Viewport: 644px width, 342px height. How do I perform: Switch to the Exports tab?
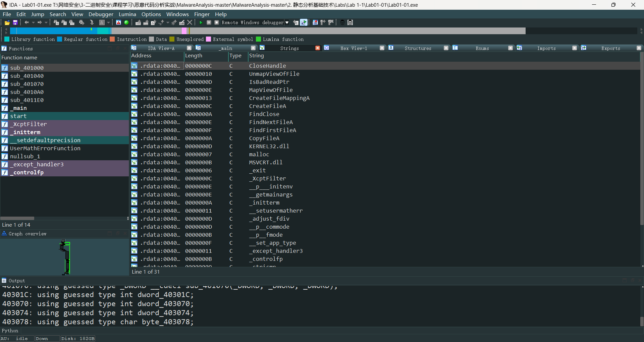click(610, 48)
